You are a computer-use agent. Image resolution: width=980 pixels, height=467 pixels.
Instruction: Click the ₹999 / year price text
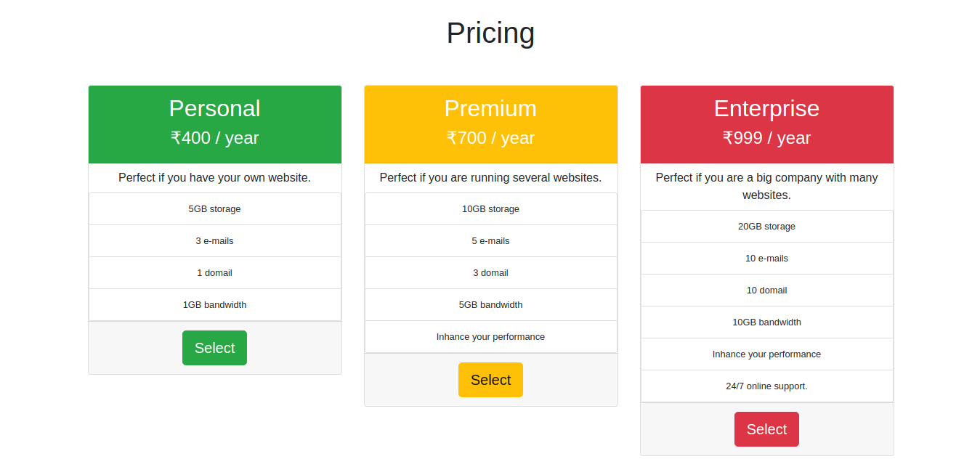766,137
